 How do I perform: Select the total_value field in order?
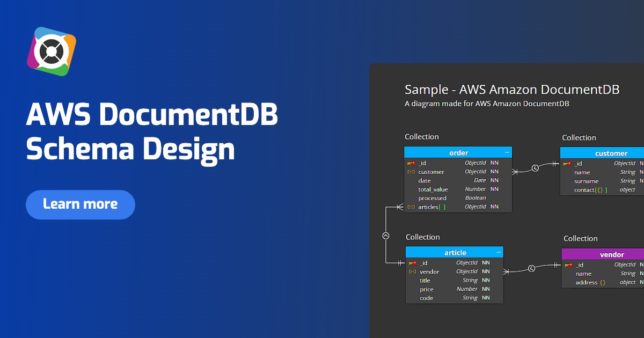[x=433, y=189]
